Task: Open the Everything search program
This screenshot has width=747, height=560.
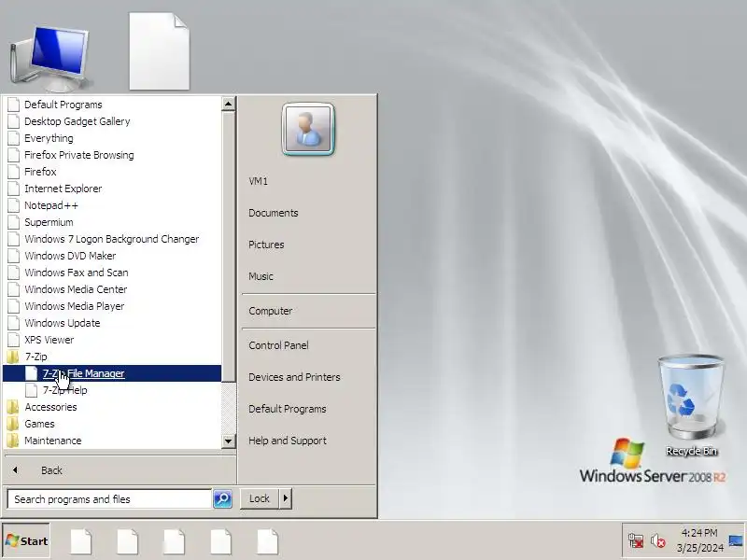Action: pyautogui.click(x=112, y=138)
